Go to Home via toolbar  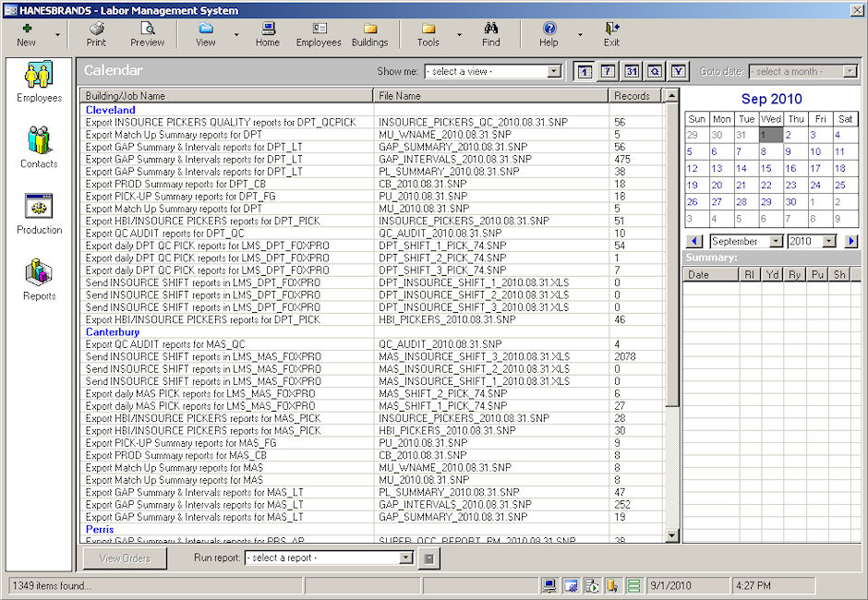click(x=268, y=34)
